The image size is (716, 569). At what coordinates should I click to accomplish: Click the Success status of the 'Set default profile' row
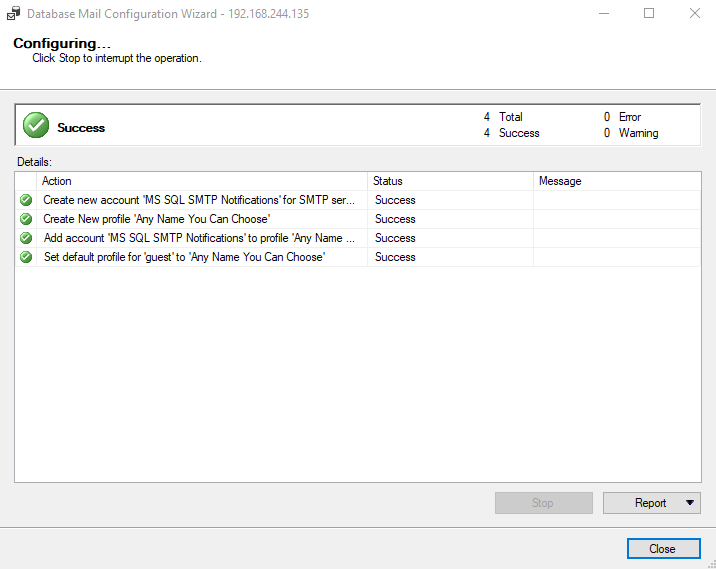click(395, 257)
